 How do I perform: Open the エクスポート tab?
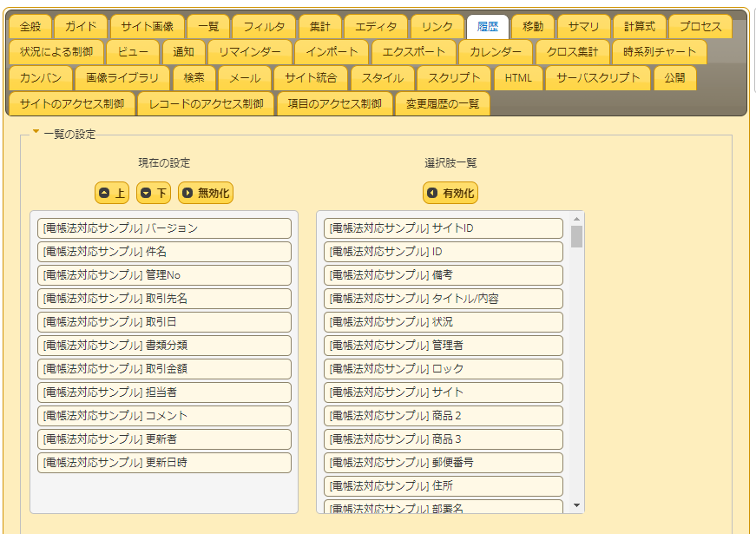413,52
